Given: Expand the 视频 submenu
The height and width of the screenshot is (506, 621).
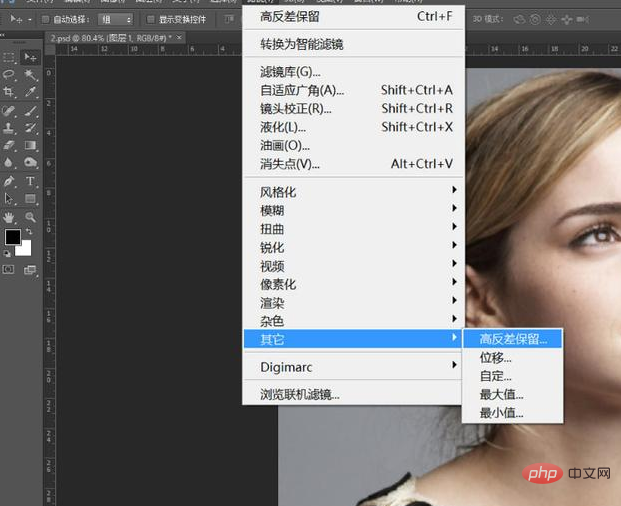Looking at the screenshot, I should 352,266.
